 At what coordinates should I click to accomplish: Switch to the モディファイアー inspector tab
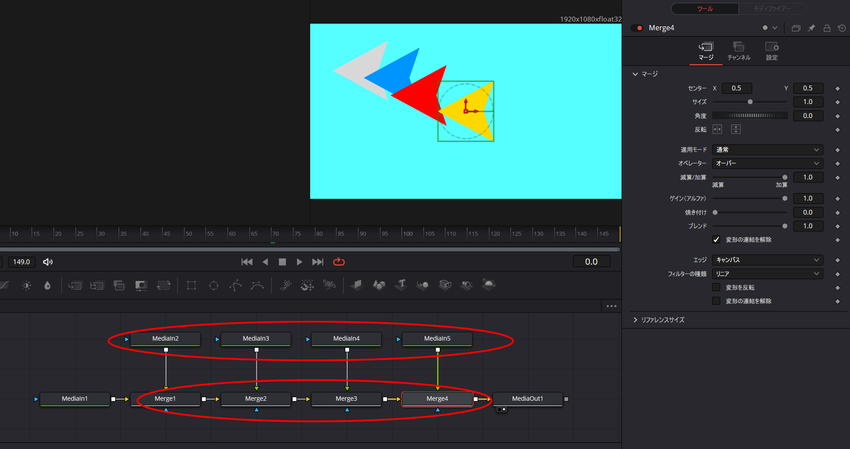tap(772, 9)
